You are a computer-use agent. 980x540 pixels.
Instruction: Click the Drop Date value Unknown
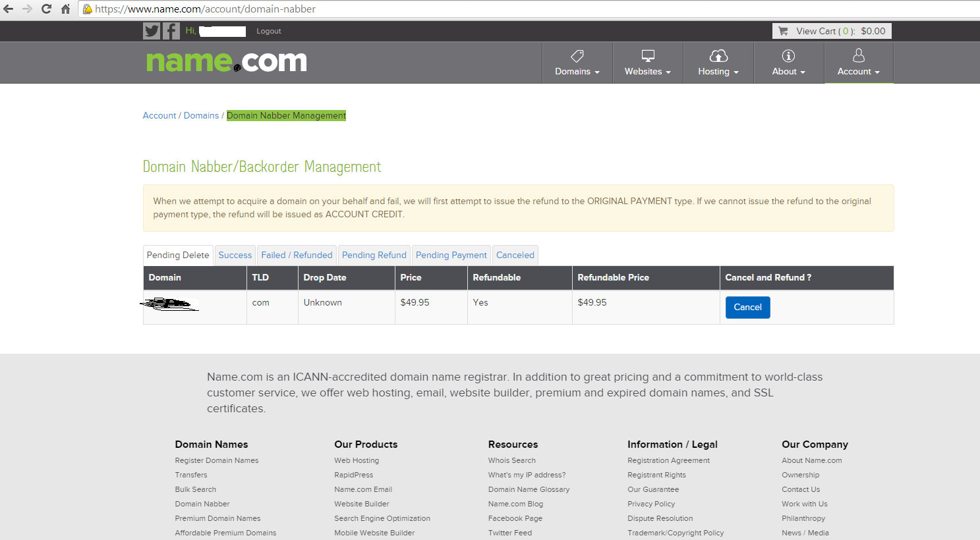pos(323,302)
